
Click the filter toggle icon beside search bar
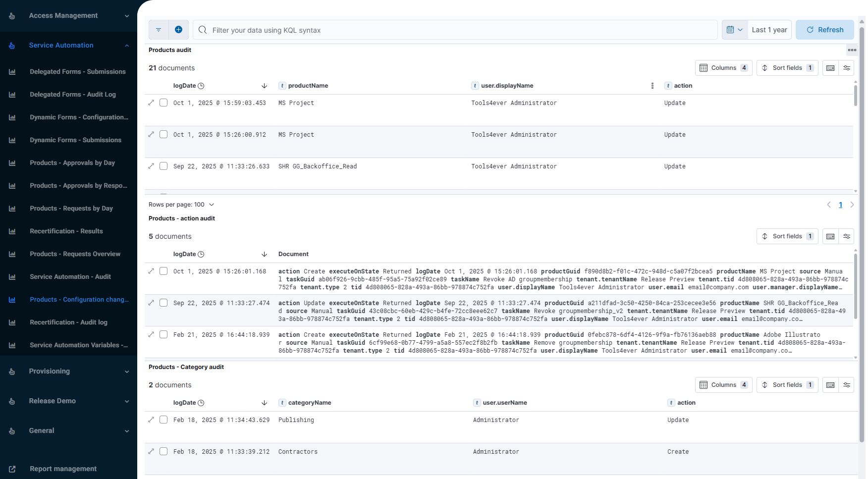click(x=159, y=30)
